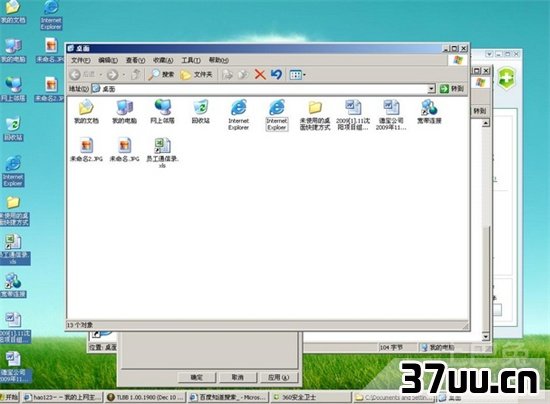Toggle the 文件夹 folders pane button
This screenshot has width=550, height=404.
196,74
